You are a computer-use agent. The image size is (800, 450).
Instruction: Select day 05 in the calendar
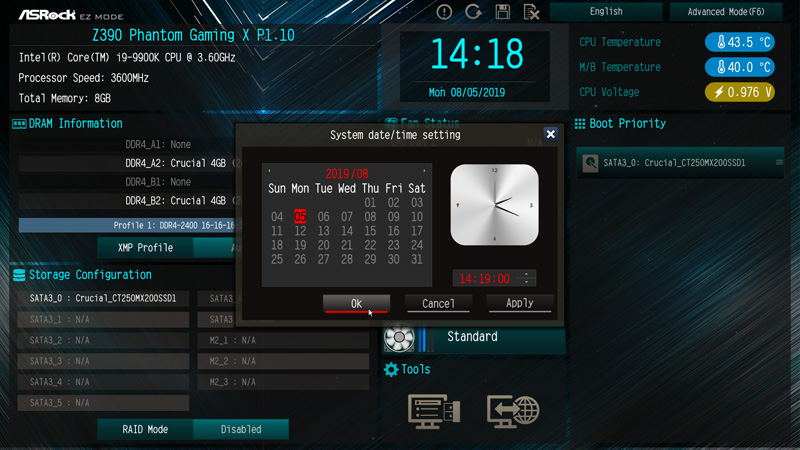point(300,216)
